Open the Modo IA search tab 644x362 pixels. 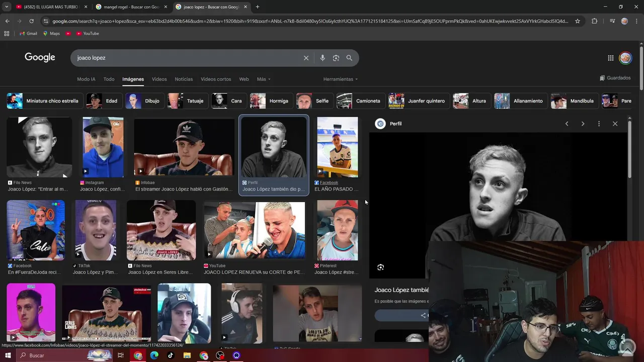pos(86,79)
